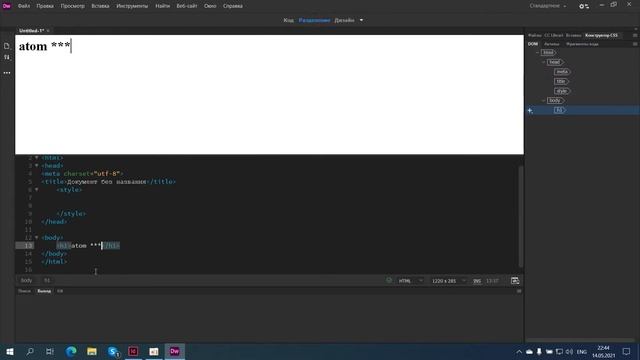
Task: Select the body tag in the tag selector
Action: [x=26, y=280]
